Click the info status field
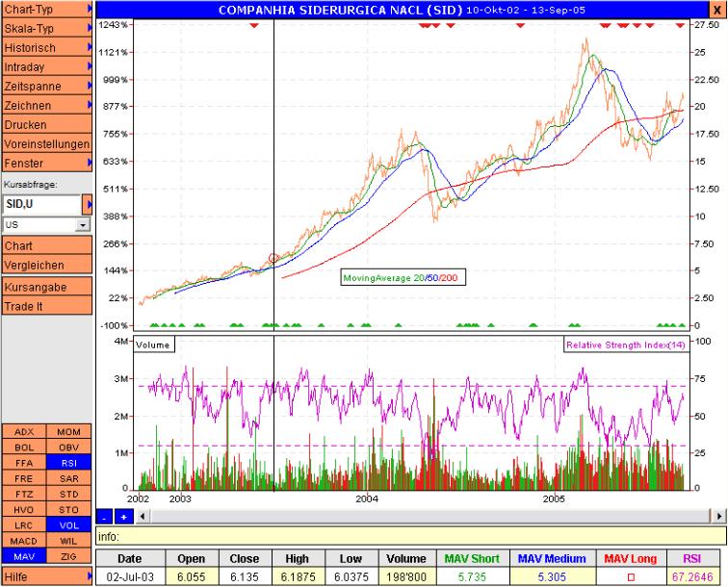The width and height of the screenshot is (728, 587). pos(411,536)
